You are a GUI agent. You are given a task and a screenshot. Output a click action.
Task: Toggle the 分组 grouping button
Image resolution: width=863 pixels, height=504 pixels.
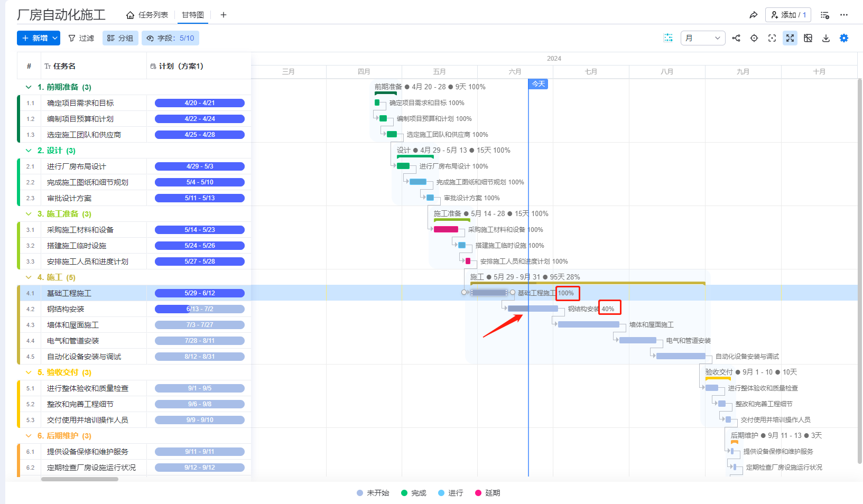(120, 38)
